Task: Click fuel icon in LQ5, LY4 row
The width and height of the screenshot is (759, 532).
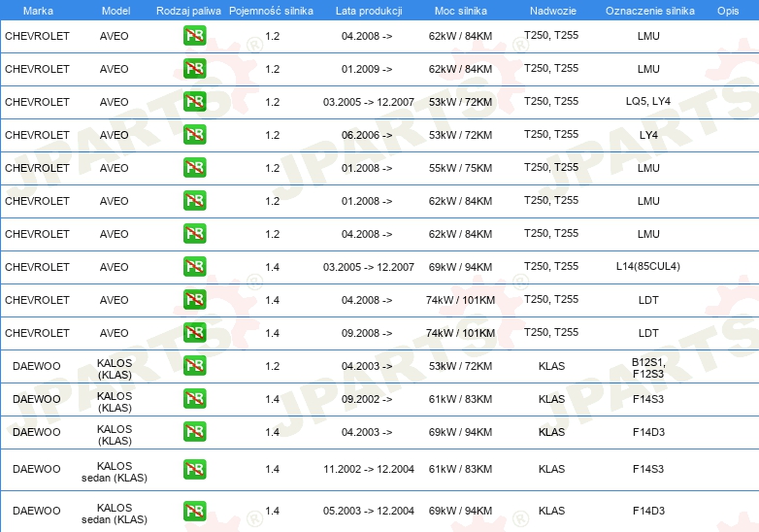Action: pos(194,102)
